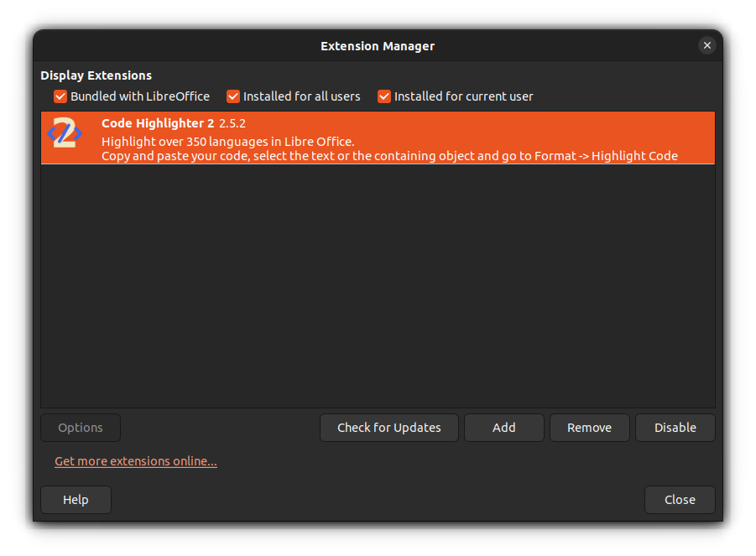Uncheck Bundled with LibreOffice
Image resolution: width=756 pixels, height=556 pixels.
(x=60, y=96)
